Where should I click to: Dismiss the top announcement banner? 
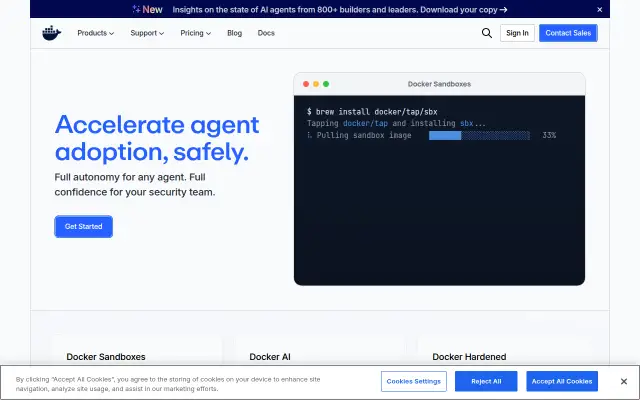pos(600,9)
